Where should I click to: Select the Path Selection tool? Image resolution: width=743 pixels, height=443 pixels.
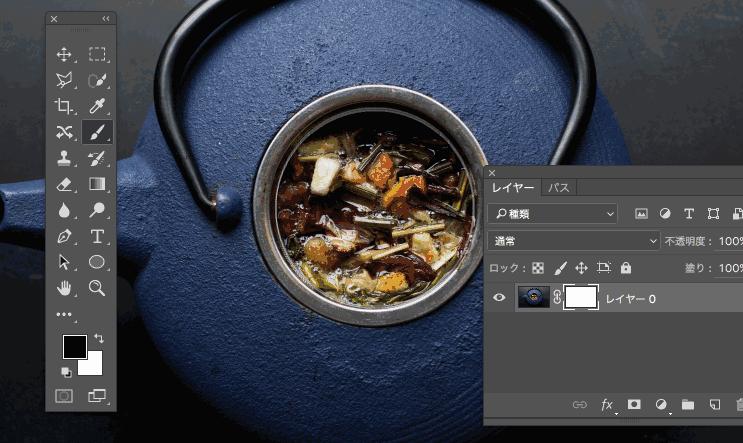coord(64,262)
